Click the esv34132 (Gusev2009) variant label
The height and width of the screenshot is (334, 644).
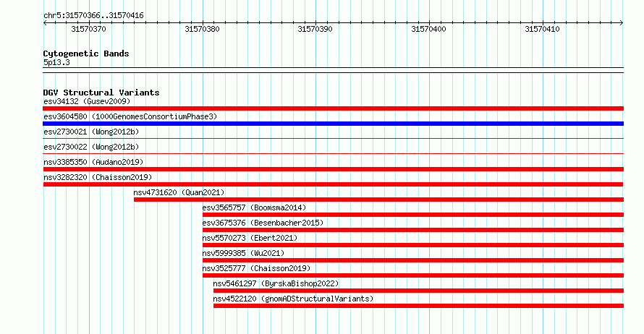tap(87, 101)
